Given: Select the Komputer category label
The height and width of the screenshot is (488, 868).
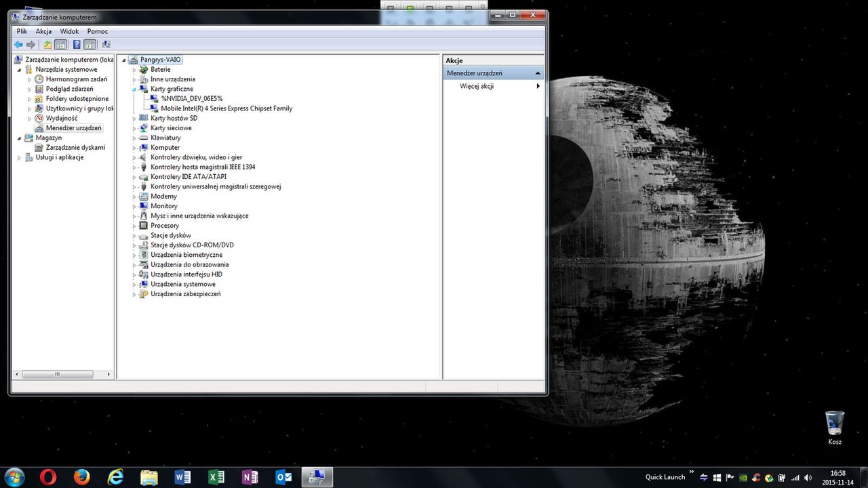Looking at the screenshot, I should (165, 147).
